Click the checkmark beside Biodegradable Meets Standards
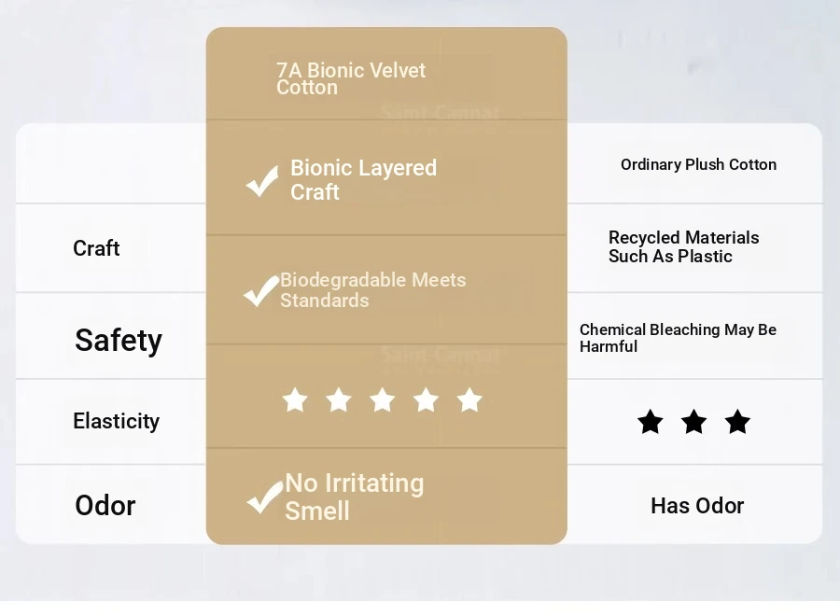Screen dimensions: 840x616 coord(261,291)
